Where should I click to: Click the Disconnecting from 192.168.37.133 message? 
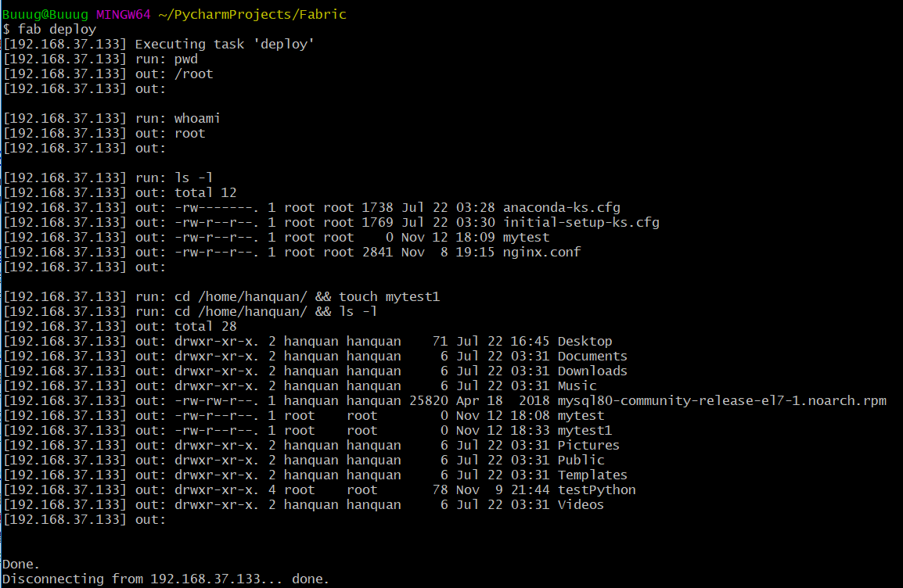(x=164, y=579)
